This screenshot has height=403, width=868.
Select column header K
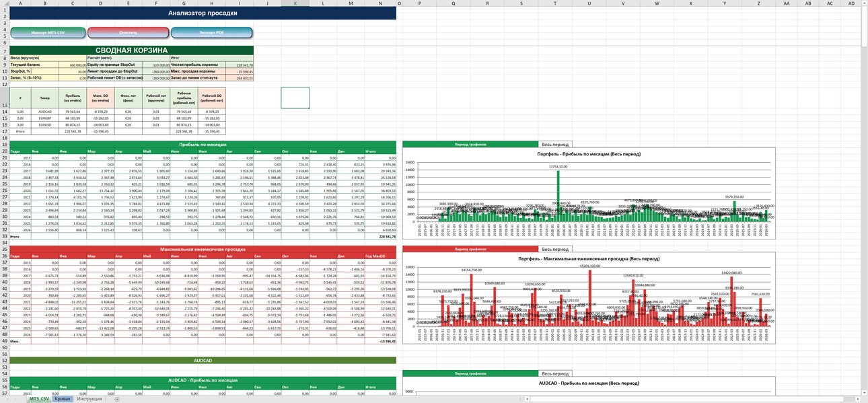click(295, 3)
